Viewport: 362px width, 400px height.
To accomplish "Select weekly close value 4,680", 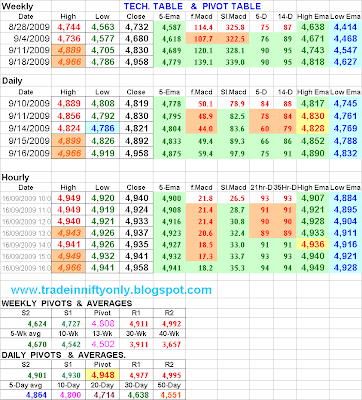I will [137, 39].
